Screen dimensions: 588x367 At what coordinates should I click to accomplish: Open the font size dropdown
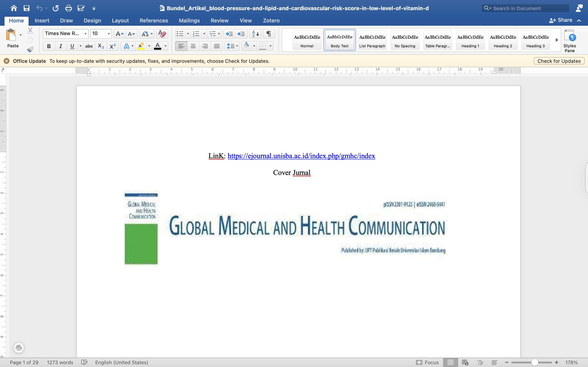click(109, 34)
